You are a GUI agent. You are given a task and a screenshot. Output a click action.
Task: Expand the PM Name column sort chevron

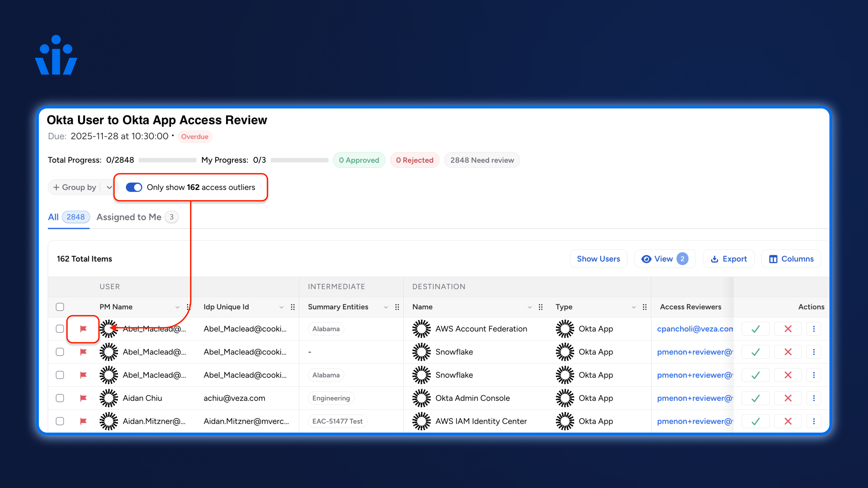pos(177,307)
